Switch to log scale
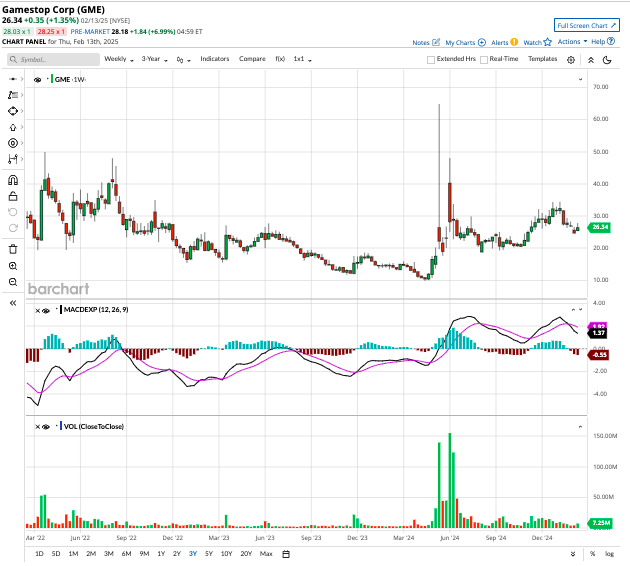This screenshot has height=566, width=630. [610, 554]
